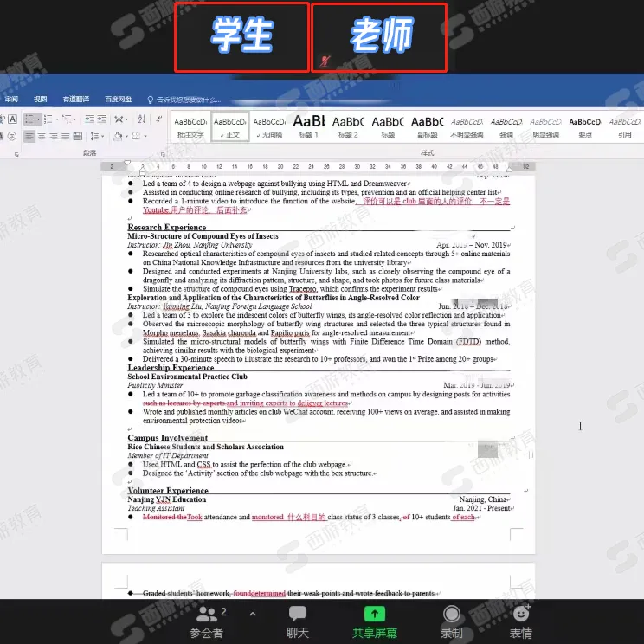Select the 引用 style
644x644 pixels.
pyautogui.click(x=625, y=127)
